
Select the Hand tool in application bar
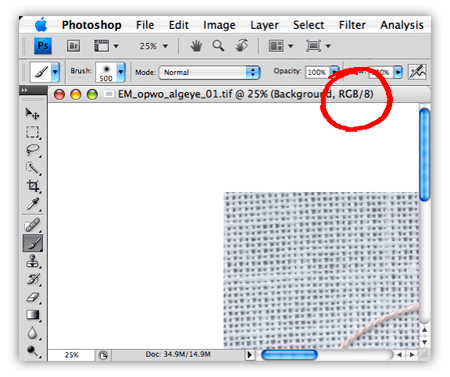[x=196, y=46]
